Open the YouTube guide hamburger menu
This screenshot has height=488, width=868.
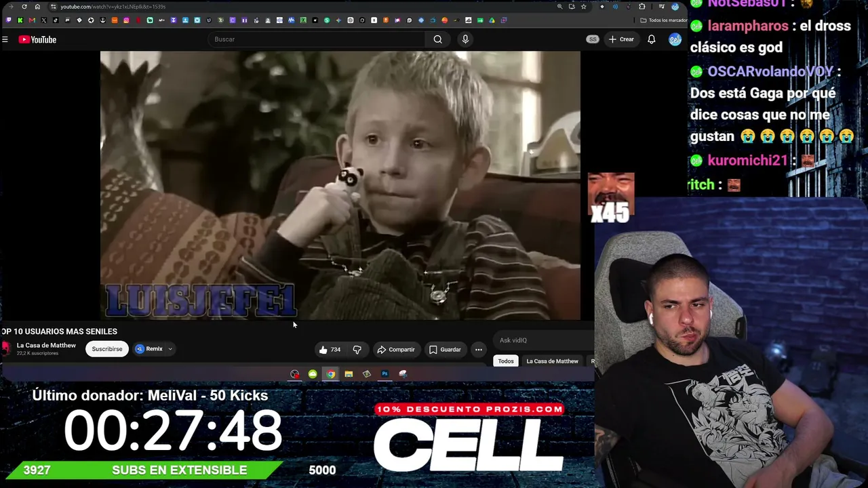(x=5, y=39)
